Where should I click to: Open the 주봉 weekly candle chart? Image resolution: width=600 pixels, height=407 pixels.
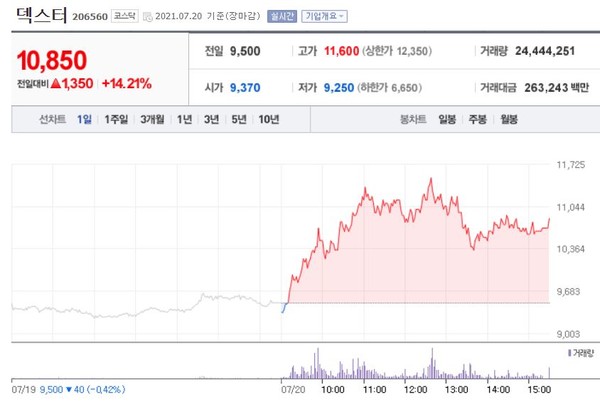point(477,120)
